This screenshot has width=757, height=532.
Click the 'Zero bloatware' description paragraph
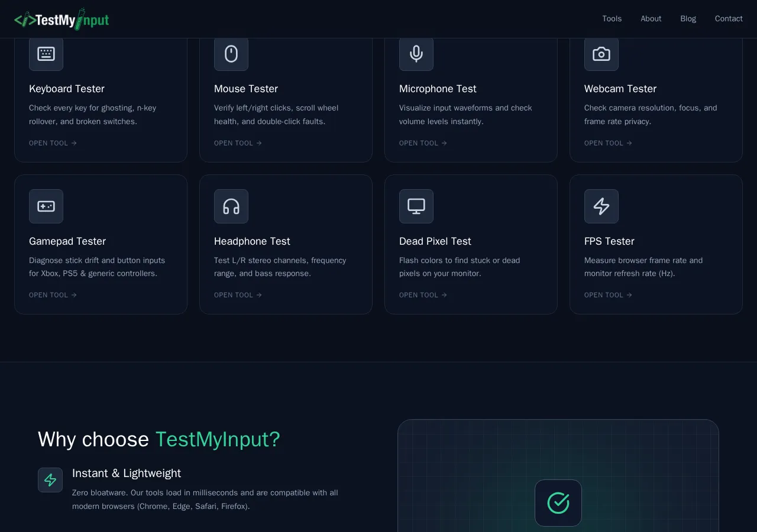coord(205,499)
